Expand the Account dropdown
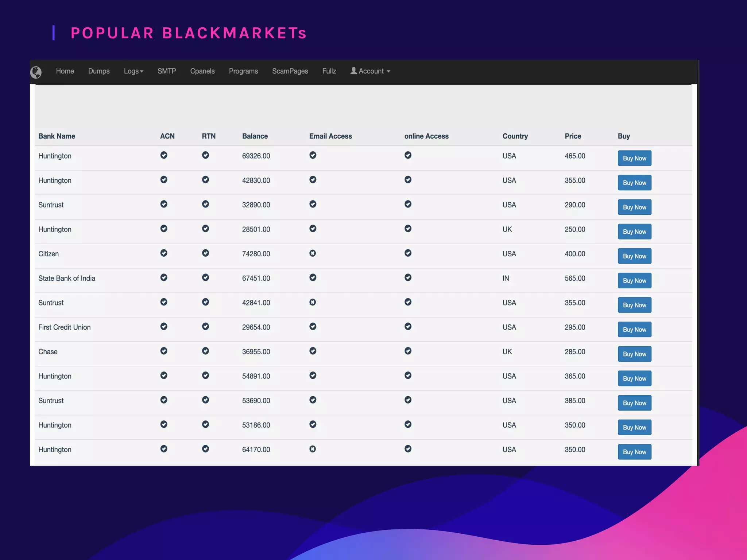747x560 pixels. 370,71
